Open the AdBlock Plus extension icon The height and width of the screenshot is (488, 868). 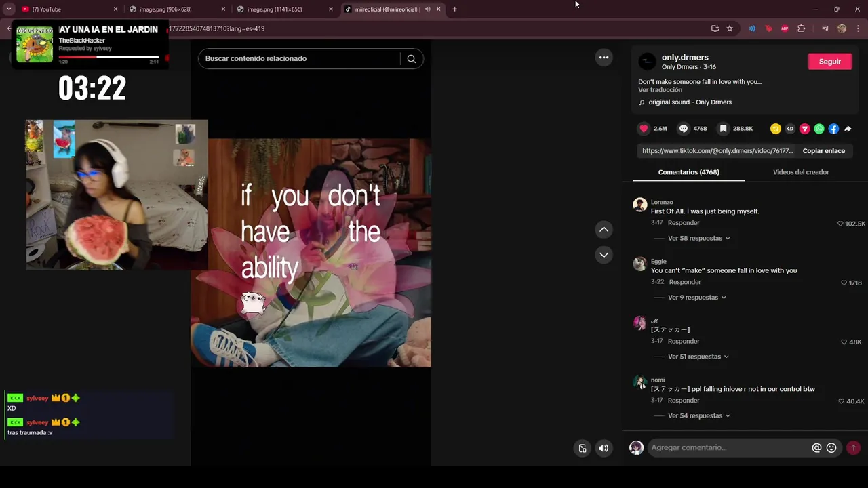tap(785, 28)
